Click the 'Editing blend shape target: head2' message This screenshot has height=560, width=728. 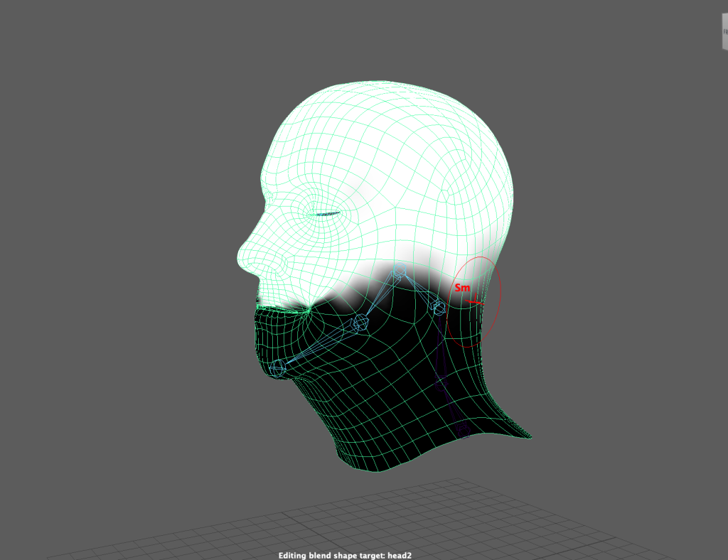coord(345,555)
